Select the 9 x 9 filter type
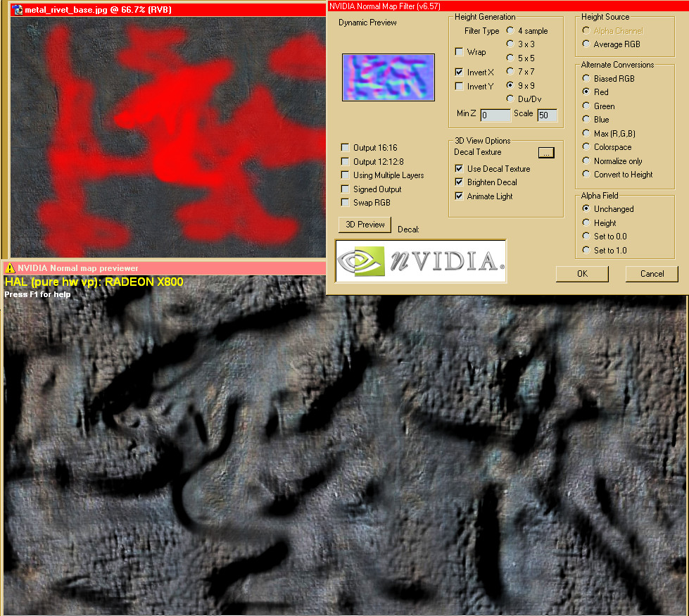Screen dimensions: 689x616 pyautogui.click(x=510, y=85)
